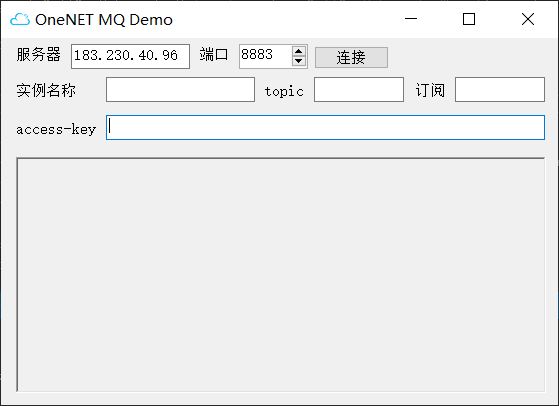Viewport: 559px width, 406px height.
Task: Focus the server IP address field
Action: click(x=130, y=56)
